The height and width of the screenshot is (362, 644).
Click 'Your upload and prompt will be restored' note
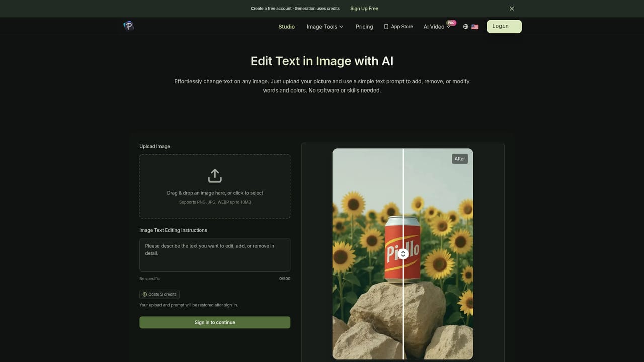point(189,305)
